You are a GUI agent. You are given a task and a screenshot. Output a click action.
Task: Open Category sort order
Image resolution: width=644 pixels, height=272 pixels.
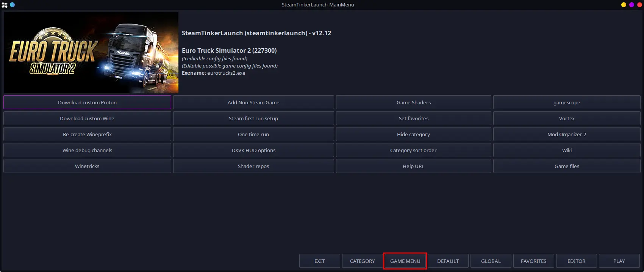coord(414,150)
